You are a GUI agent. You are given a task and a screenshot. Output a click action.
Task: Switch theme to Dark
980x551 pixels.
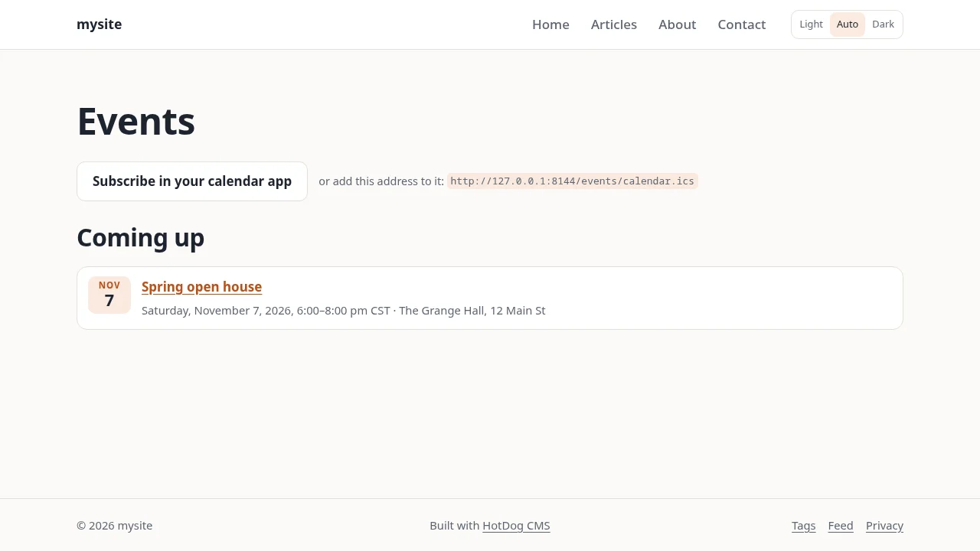click(884, 24)
